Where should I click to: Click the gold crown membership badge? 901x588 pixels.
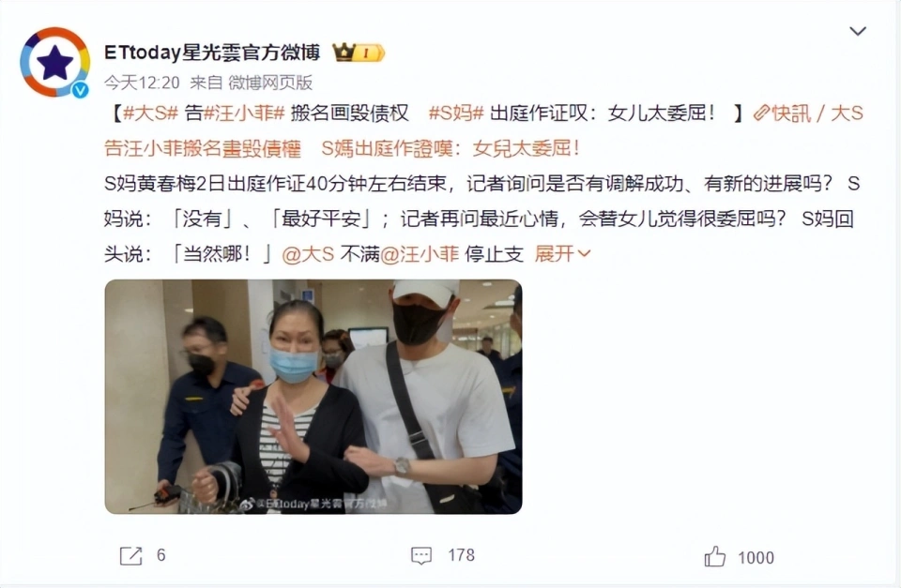[x=359, y=53]
